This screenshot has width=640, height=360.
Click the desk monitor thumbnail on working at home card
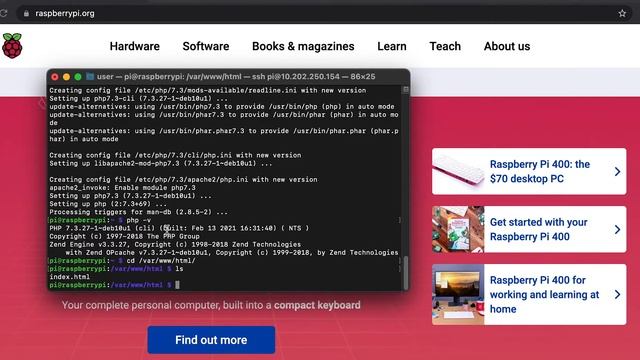click(x=458, y=294)
